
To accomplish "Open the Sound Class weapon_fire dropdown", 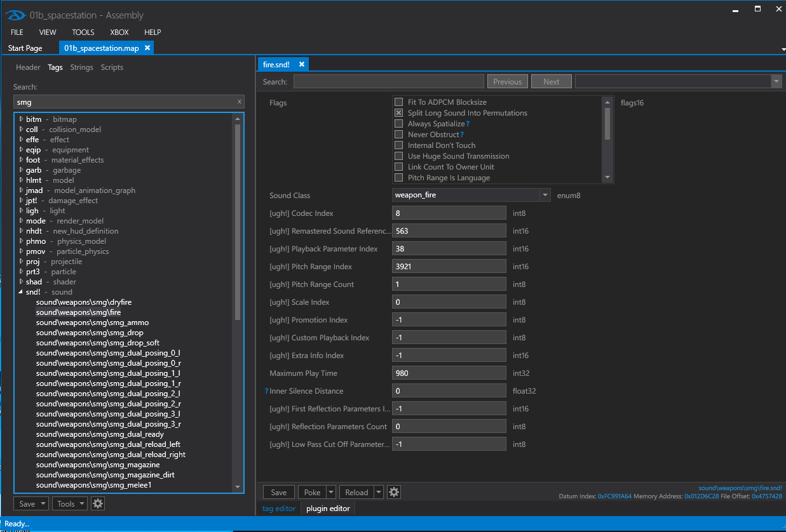I will pyautogui.click(x=545, y=195).
